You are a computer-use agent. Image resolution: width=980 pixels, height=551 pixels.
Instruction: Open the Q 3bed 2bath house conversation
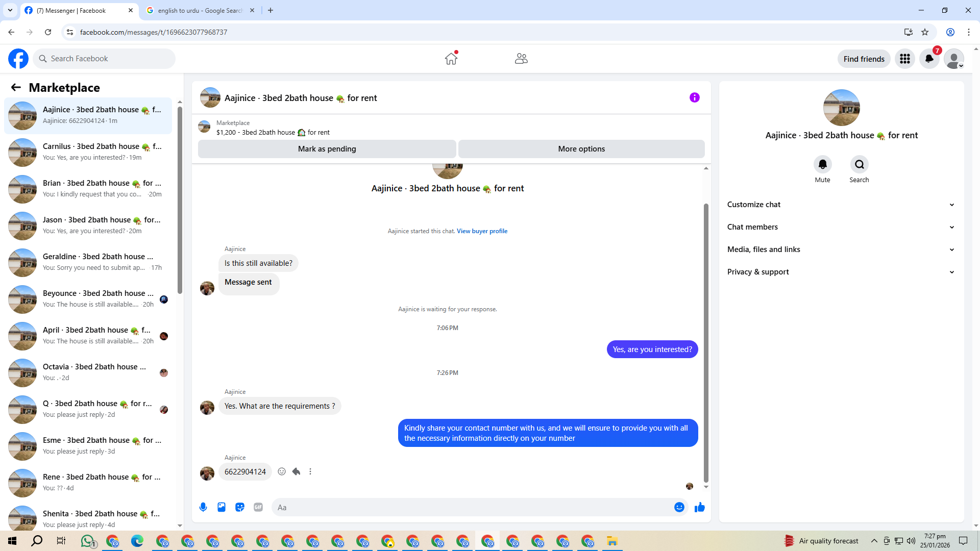(88, 409)
